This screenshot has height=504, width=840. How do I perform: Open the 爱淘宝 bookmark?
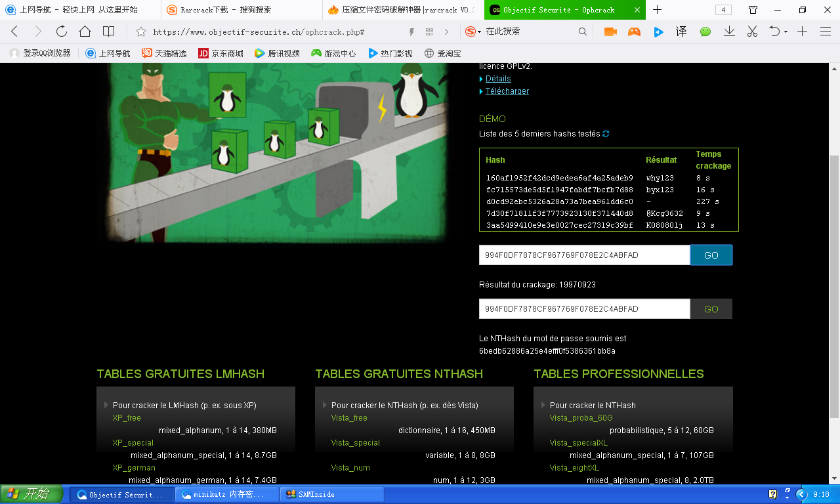pyautogui.click(x=442, y=53)
